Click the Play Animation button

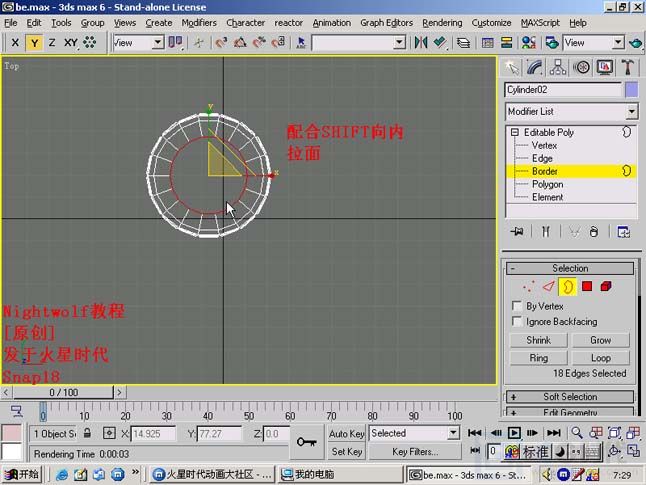514,433
